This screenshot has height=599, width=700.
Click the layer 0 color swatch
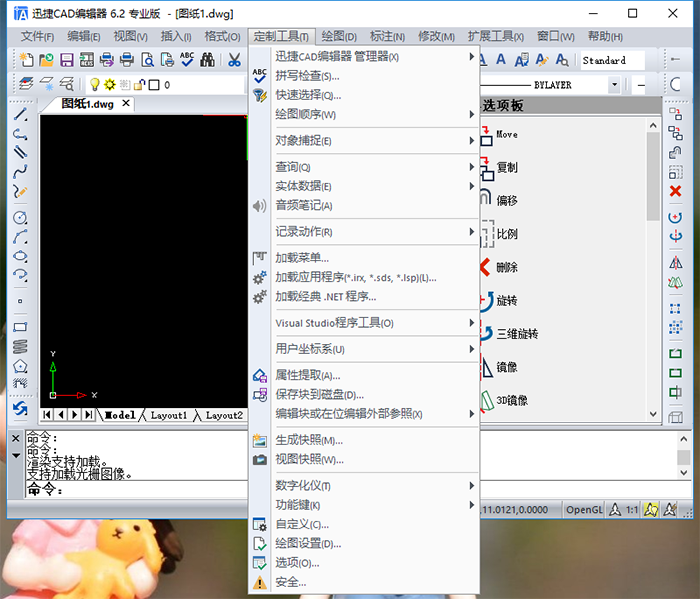(154, 85)
